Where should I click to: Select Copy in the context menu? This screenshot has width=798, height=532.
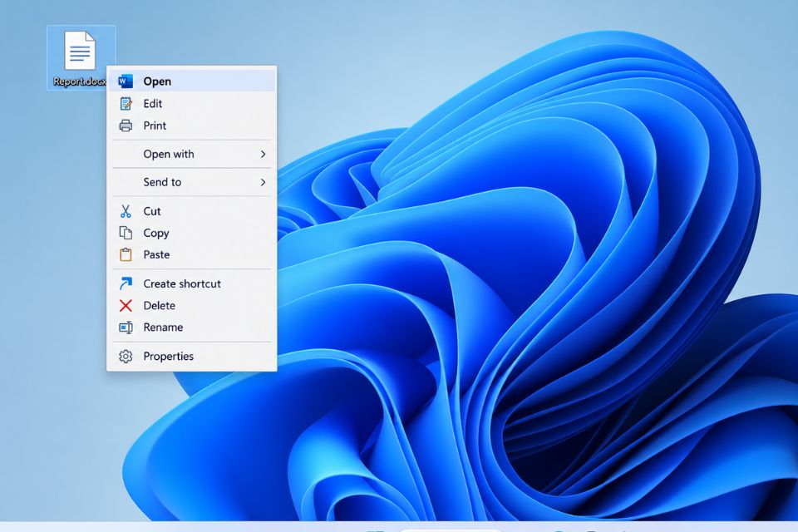coord(192,233)
